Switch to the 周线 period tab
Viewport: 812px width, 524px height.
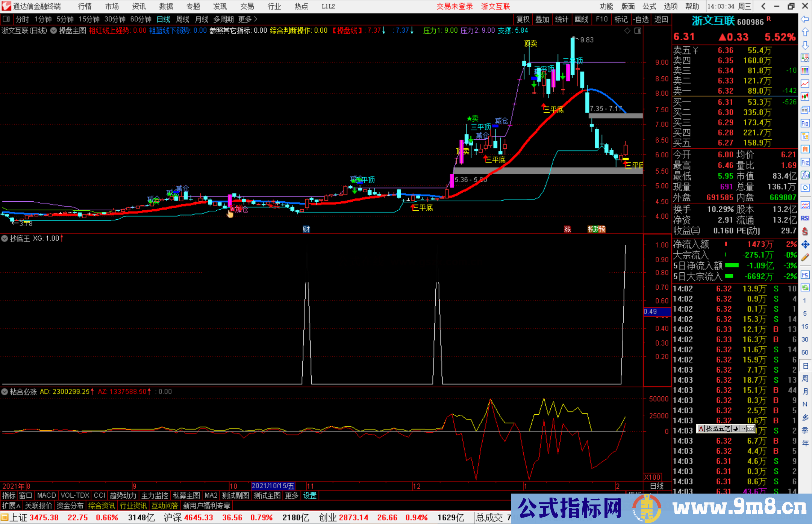183,19
